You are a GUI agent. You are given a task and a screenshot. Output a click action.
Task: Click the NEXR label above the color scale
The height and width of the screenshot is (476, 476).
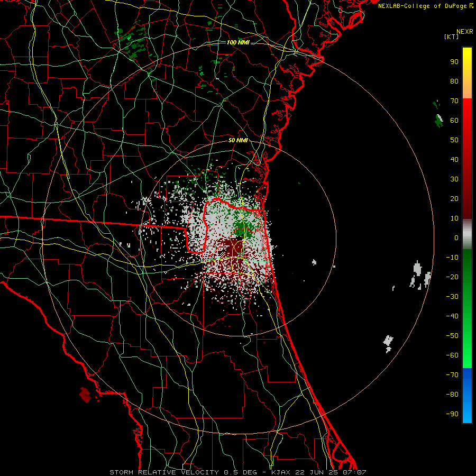point(464,32)
